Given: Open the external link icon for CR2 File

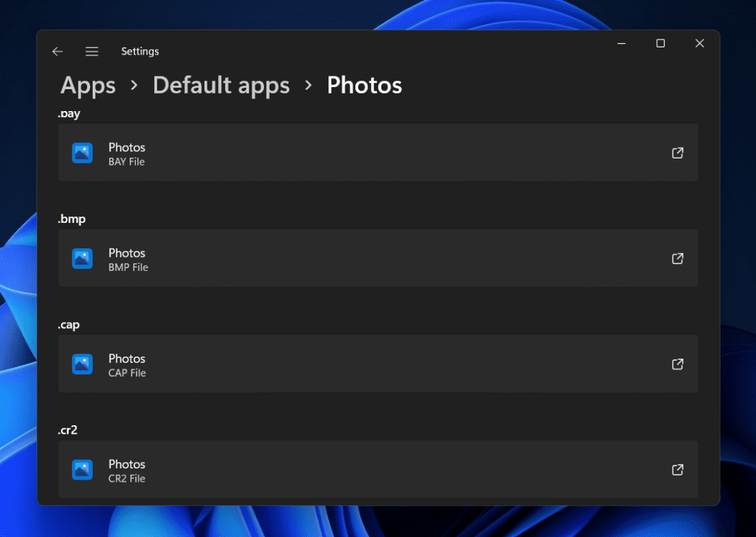Looking at the screenshot, I should pos(677,469).
